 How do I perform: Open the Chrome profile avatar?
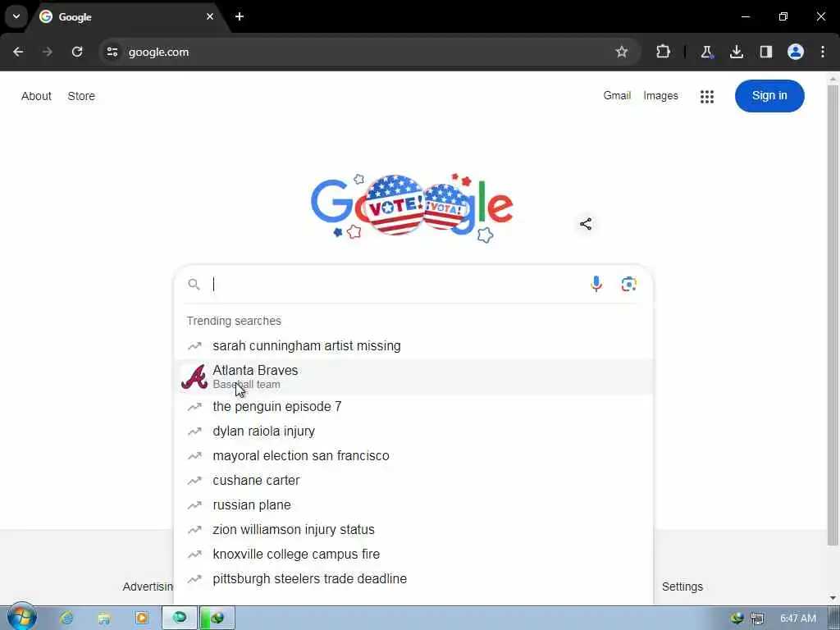796,52
